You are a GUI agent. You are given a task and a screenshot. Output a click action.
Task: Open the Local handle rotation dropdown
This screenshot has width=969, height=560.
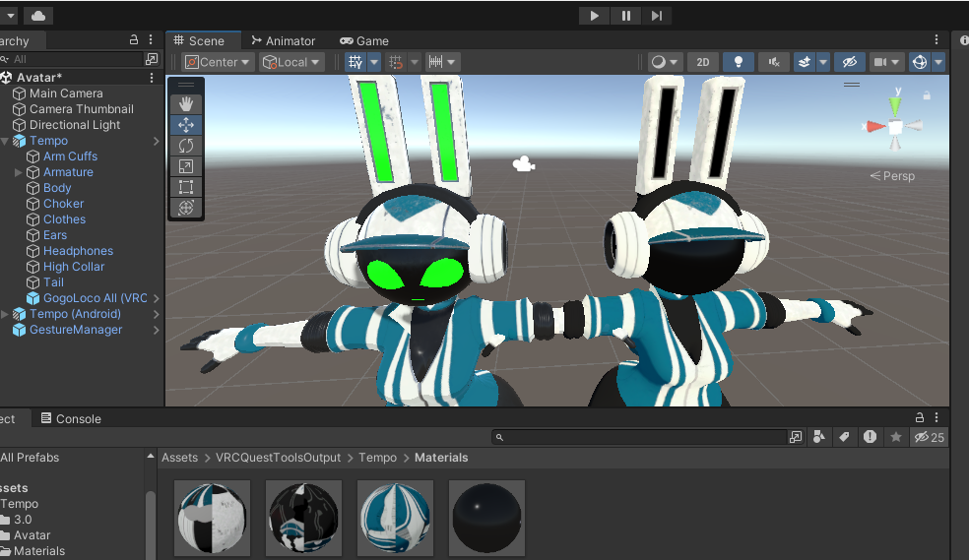pos(291,62)
